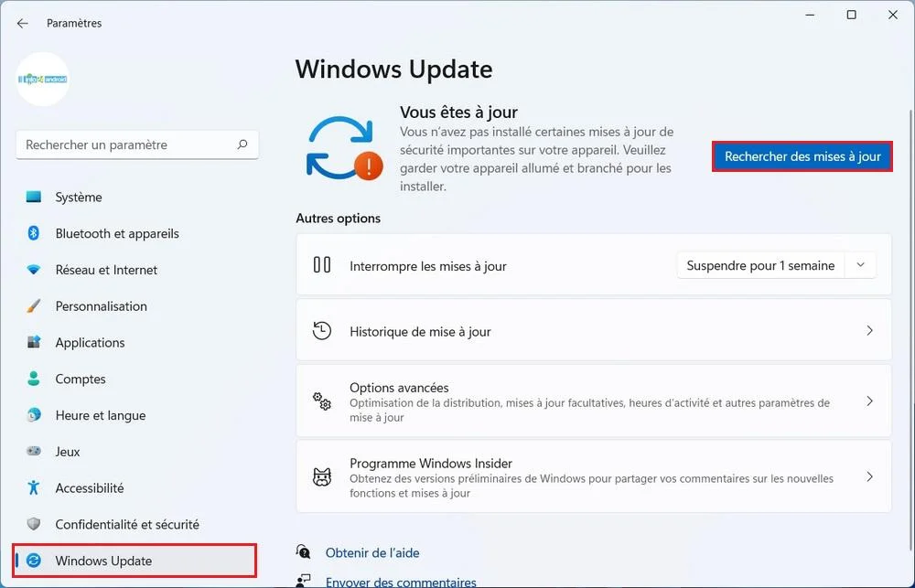The height and width of the screenshot is (588, 915).
Task: Expand the suspend duration dropdown arrow
Action: 860,265
